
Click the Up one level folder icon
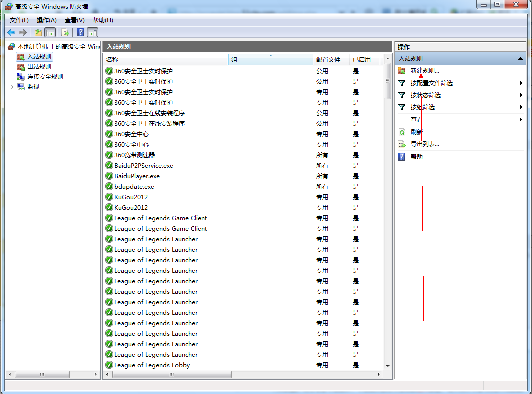pyautogui.click(x=38, y=33)
